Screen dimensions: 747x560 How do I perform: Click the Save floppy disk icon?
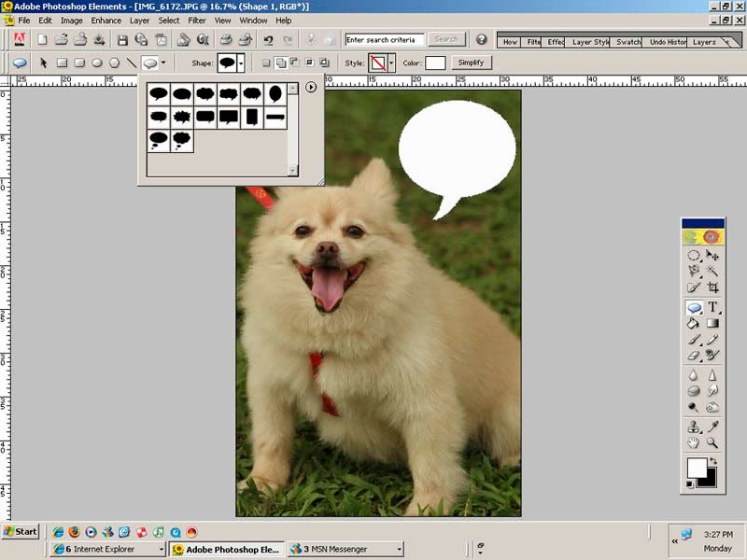point(122,40)
